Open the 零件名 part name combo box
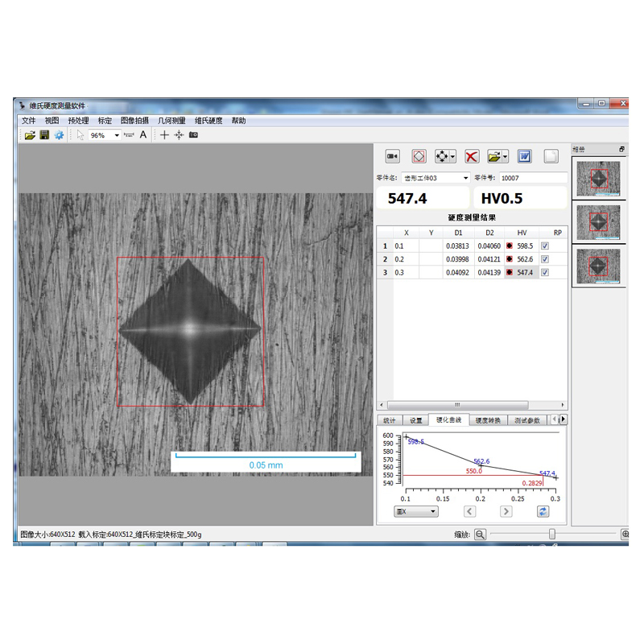Screen dimensions: 644x644 point(436,178)
